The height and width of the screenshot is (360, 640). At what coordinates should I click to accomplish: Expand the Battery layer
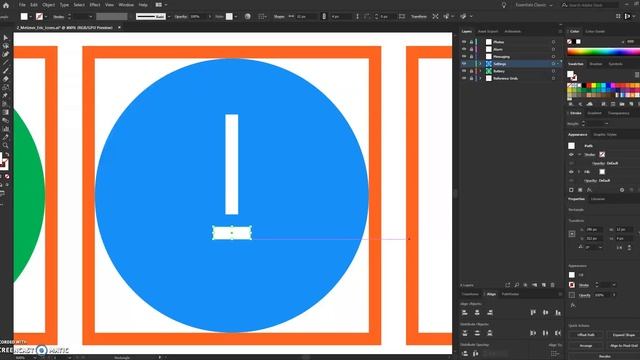click(x=480, y=71)
